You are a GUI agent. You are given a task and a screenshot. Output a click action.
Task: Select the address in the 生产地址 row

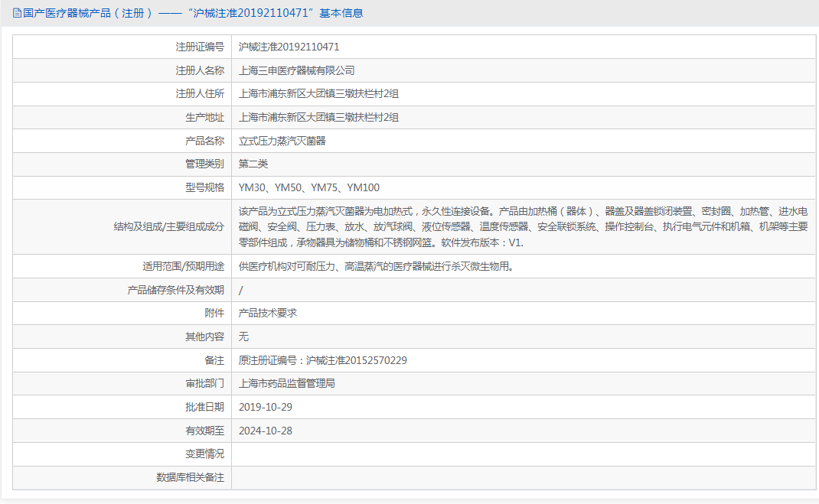click(x=318, y=117)
